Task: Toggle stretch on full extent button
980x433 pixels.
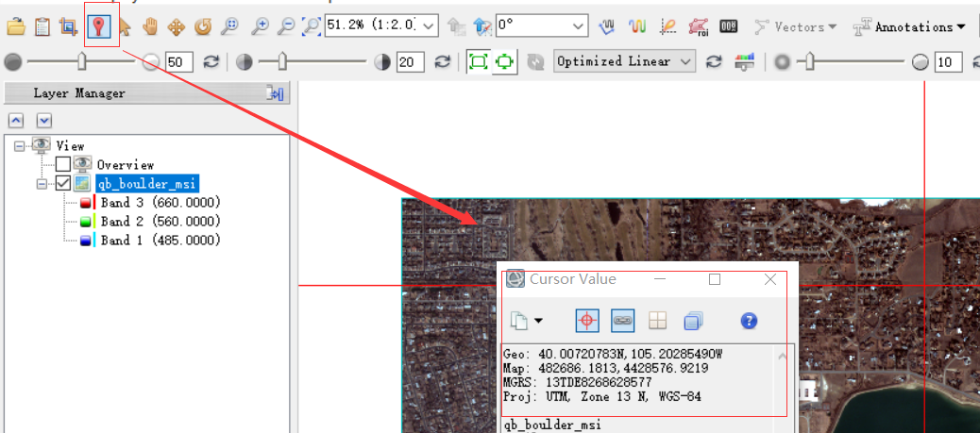Action: [478, 62]
